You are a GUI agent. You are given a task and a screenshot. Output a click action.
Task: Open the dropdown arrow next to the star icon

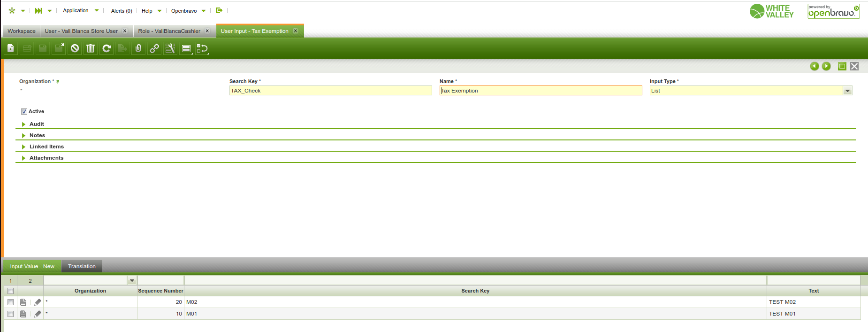click(23, 11)
